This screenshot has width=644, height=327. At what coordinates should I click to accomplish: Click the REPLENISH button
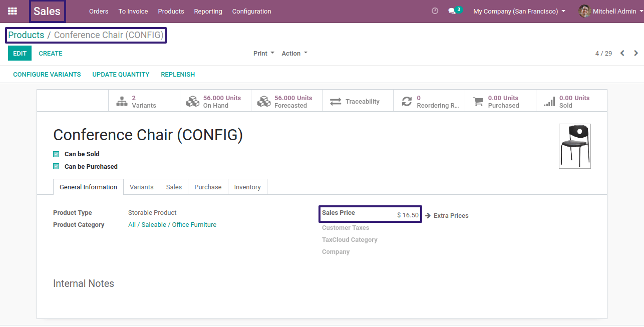(x=178, y=75)
